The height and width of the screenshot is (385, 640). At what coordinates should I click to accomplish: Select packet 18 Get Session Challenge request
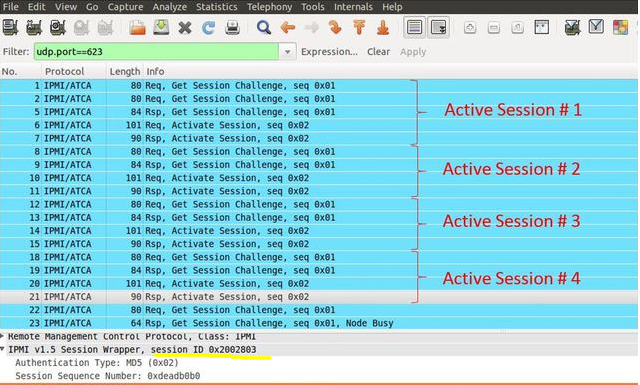(x=319, y=257)
